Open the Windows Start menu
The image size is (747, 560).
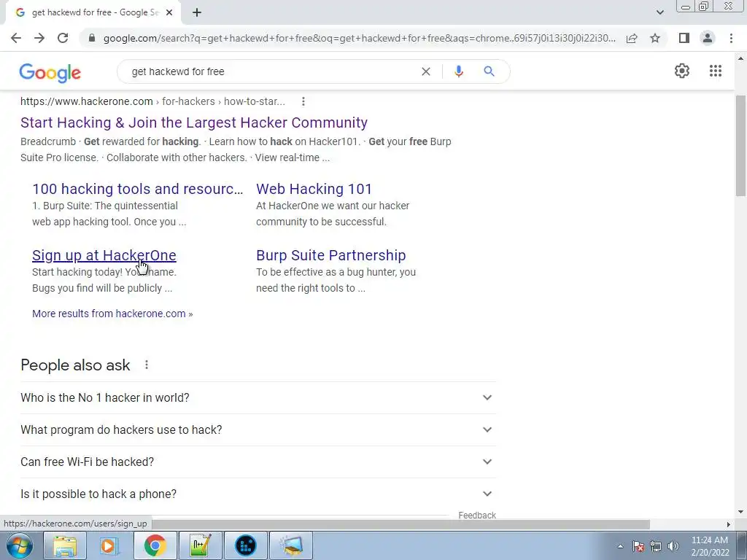(x=20, y=545)
